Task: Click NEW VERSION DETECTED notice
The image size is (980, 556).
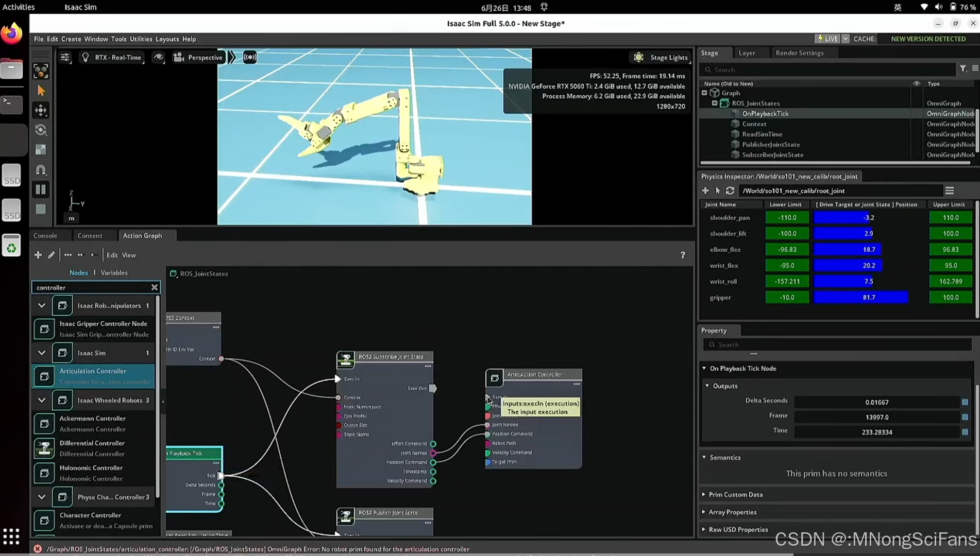Action: (x=928, y=39)
